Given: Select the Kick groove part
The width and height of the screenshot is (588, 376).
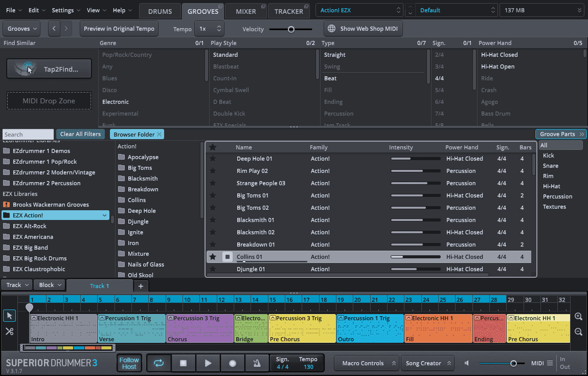Looking at the screenshot, I should (x=548, y=156).
